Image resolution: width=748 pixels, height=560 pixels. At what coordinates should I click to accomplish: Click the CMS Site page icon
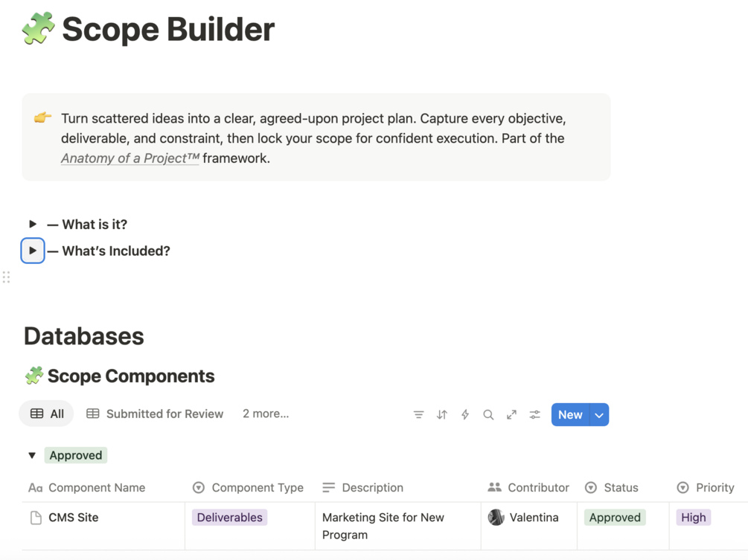[36, 518]
